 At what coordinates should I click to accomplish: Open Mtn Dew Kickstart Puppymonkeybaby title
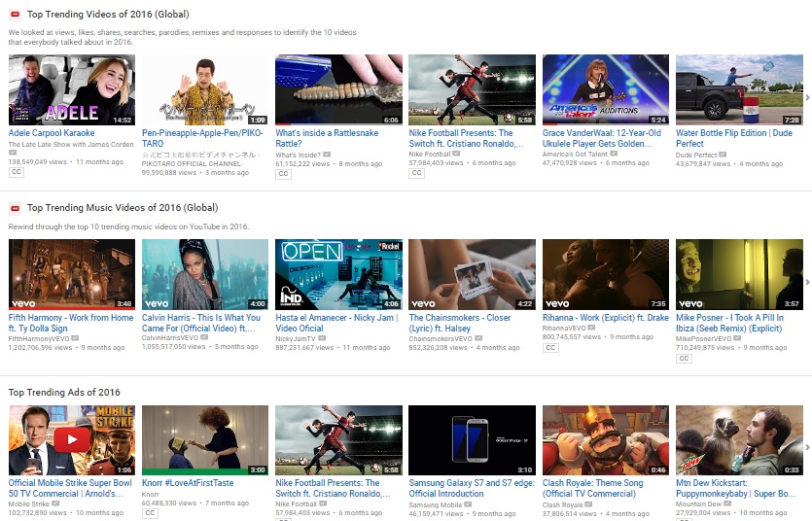[x=736, y=488]
